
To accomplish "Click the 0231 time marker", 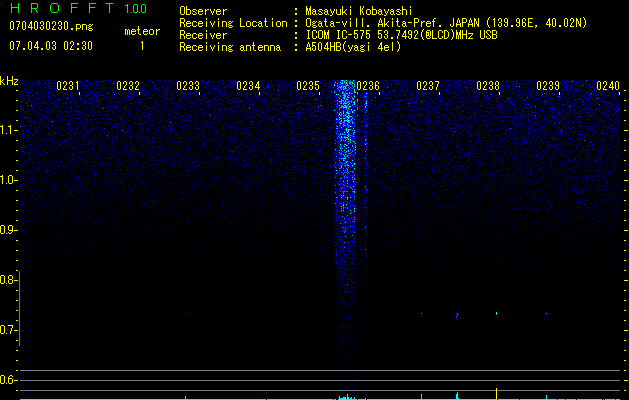I will click(x=68, y=86).
